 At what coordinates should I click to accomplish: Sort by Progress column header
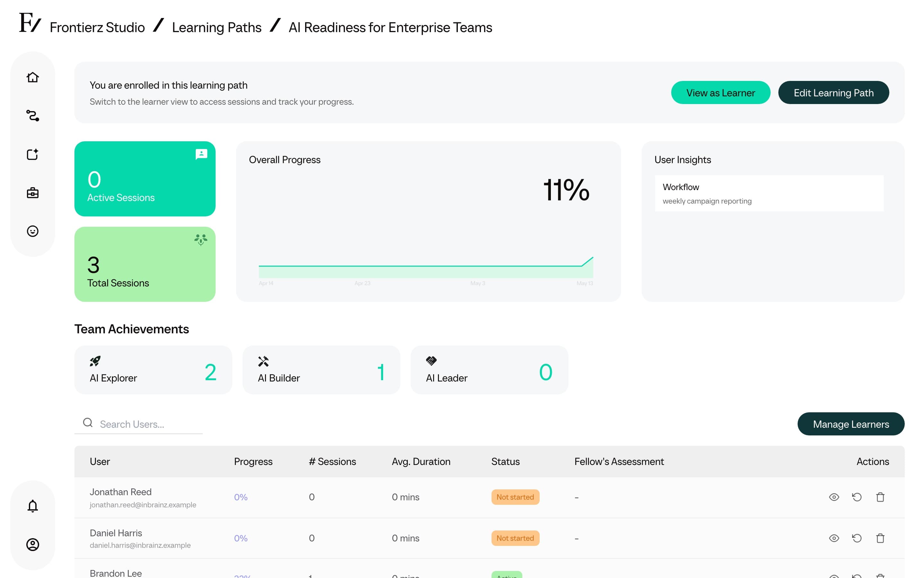253,461
